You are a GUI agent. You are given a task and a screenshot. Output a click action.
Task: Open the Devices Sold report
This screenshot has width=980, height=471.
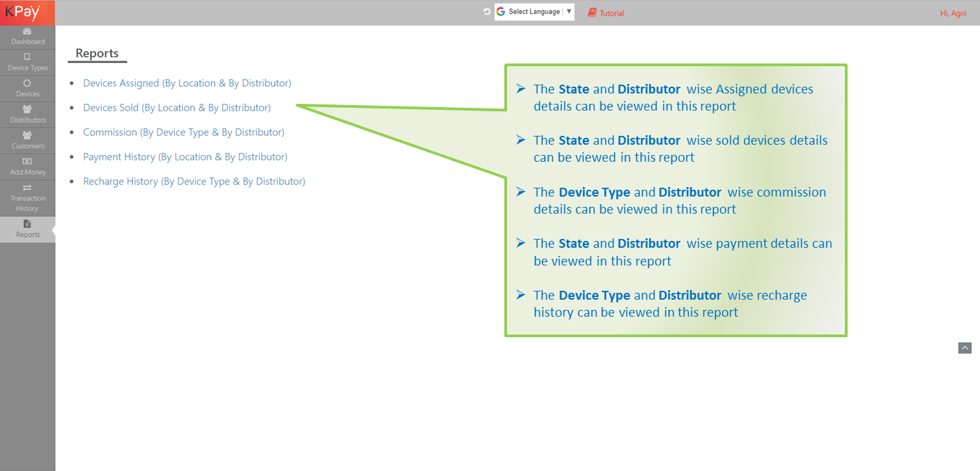(177, 108)
